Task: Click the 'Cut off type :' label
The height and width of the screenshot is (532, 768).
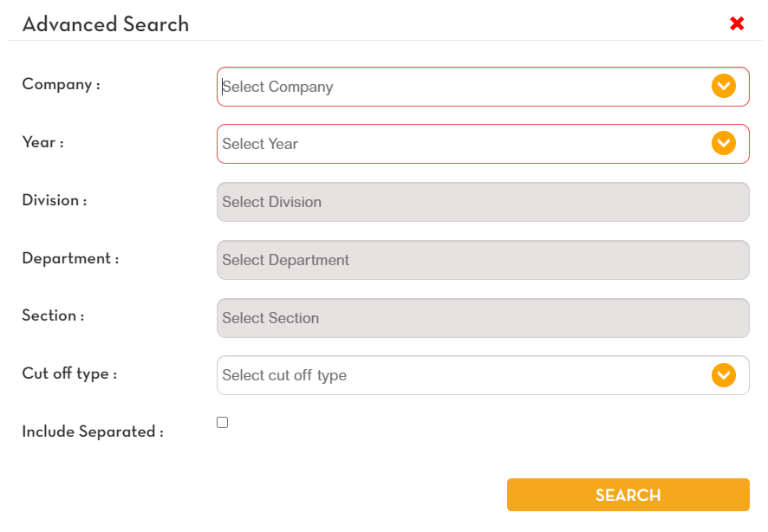Action: [x=69, y=373]
